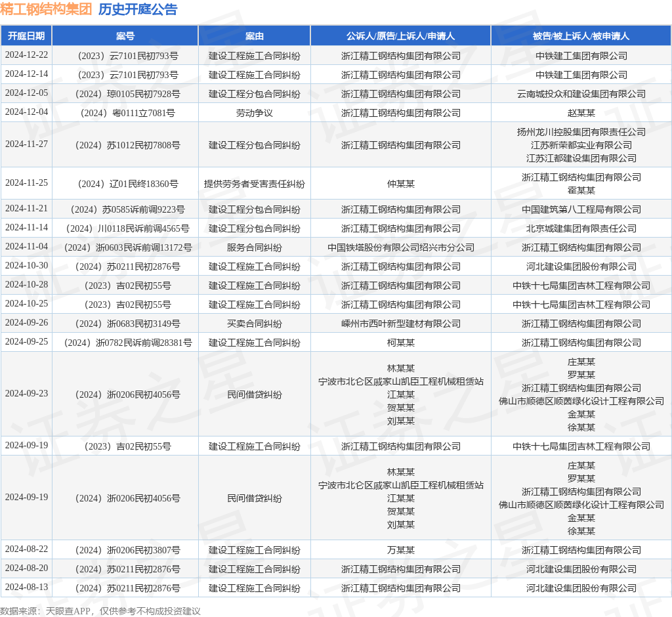Viewport: 672px width, 617px height.
Task: Click defendant 中国建筑第八工程局有限公司
Action: [x=581, y=209]
